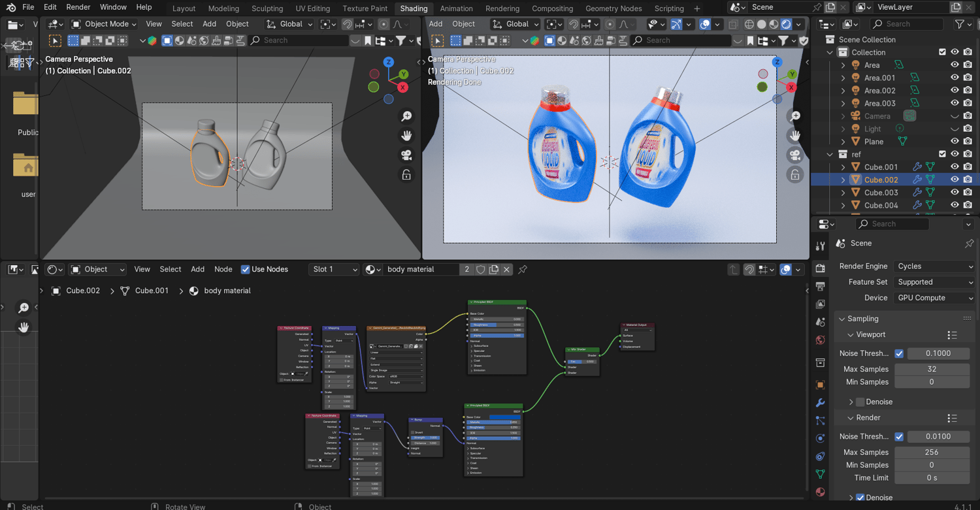
Task: Click zoom magnifier in right rendered viewport
Action: 795,116
